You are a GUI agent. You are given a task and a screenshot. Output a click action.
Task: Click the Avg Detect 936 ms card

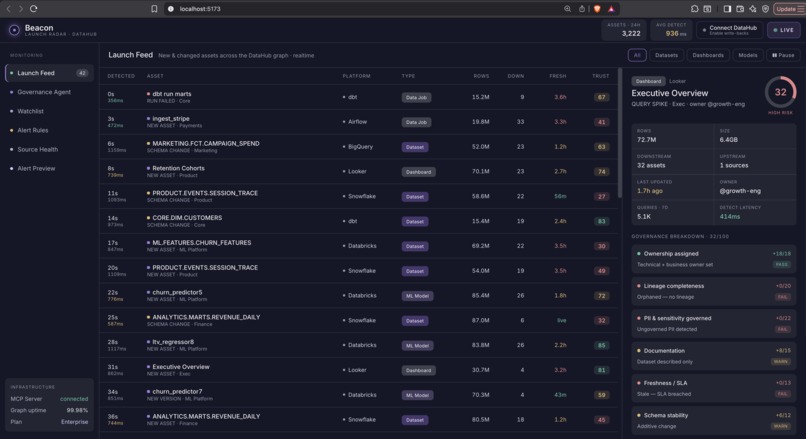tap(671, 30)
